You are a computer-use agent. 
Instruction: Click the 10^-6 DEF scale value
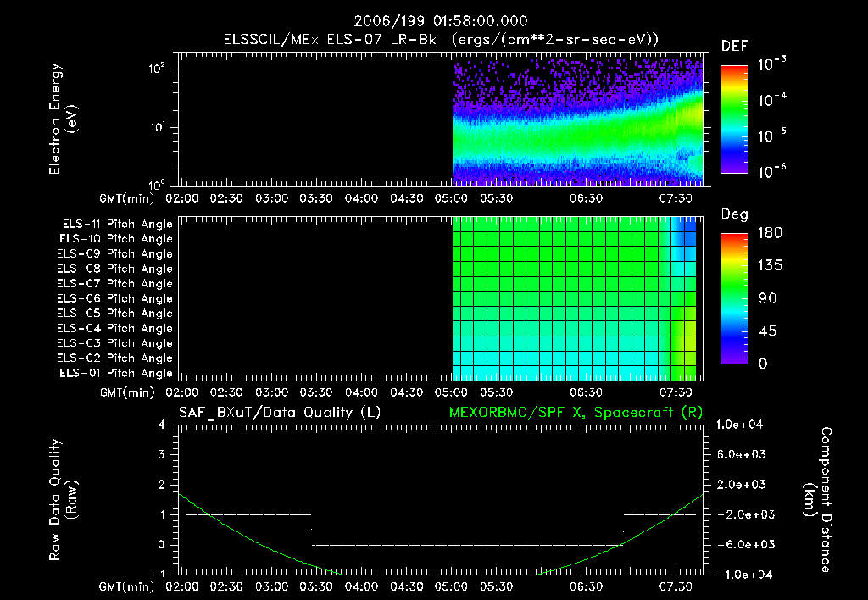point(771,171)
